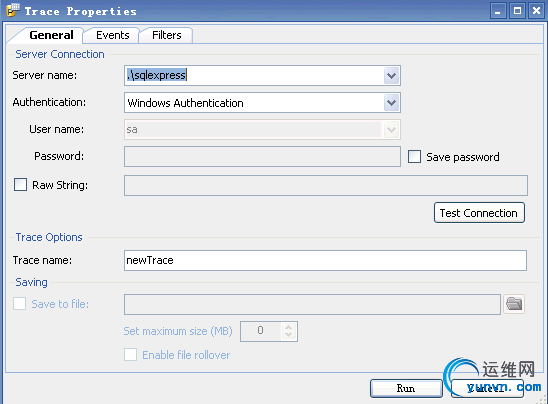Image resolution: width=548 pixels, height=404 pixels.
Task: Click the Set maximum size (MB) label
Action: pyautogui.click(x=178, y=331)
